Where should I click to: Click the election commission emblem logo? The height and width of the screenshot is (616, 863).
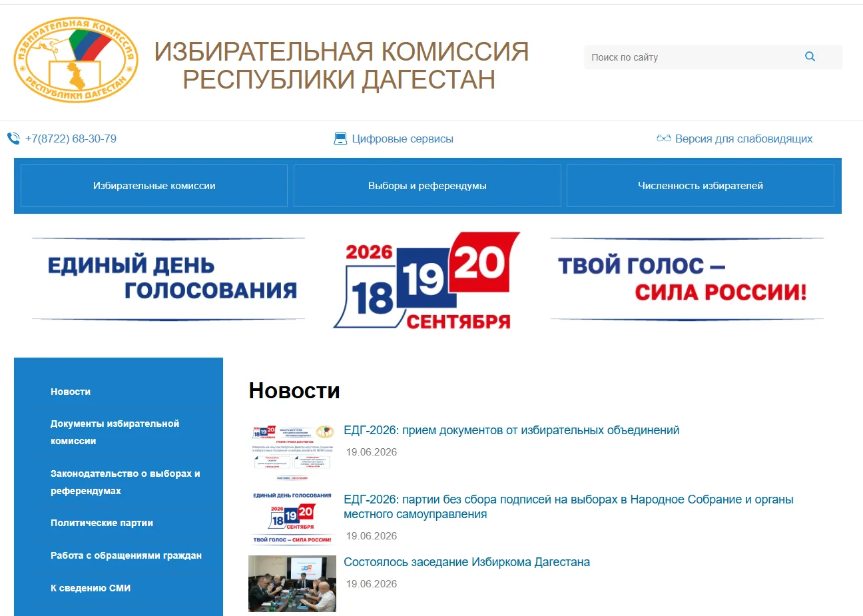point(76,60)
